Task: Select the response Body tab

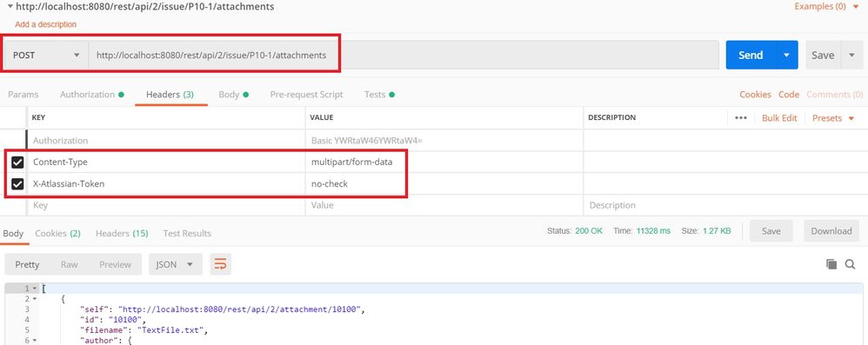Action: 13,233
